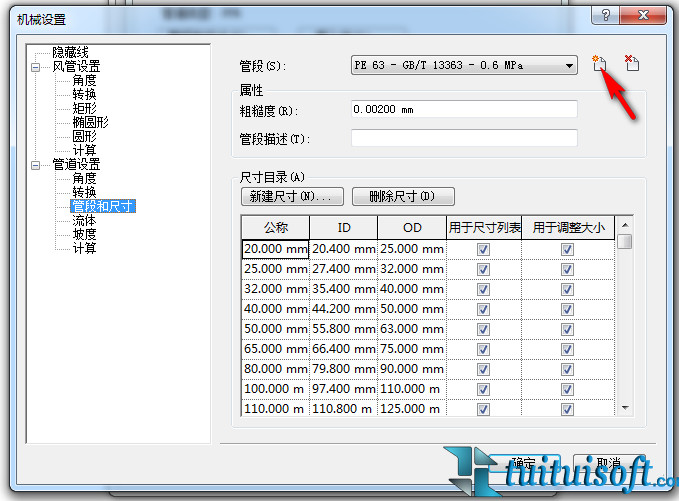Select 椭圆形 under duct settings
This screenshot has width=679, height=501.
90,123
